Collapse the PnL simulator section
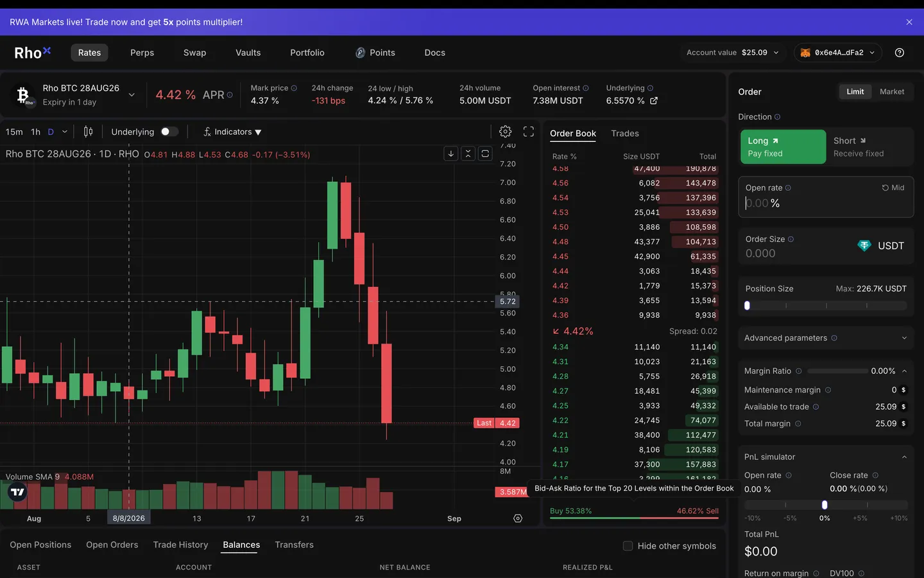The height and width of the screenshot is (578, 924). (x=904, y=457)
